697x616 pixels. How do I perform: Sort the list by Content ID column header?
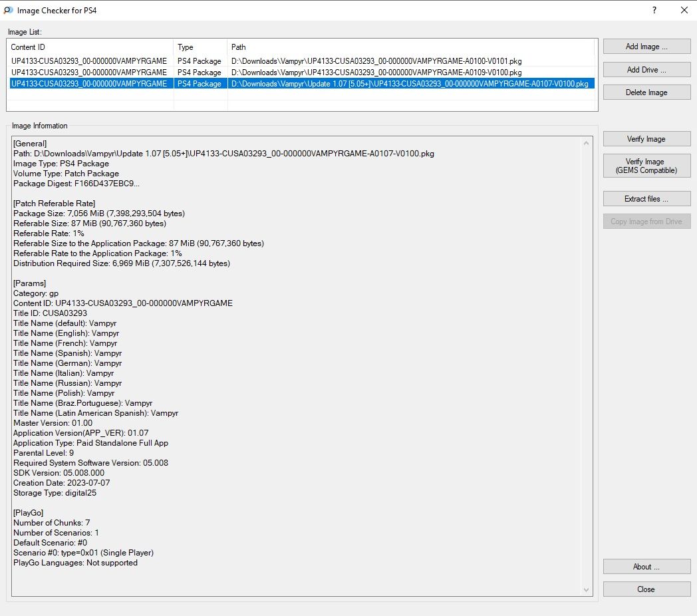tap(90, 47)
